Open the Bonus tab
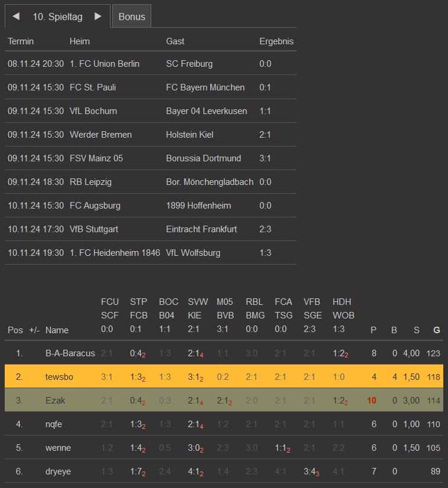The height and width of the screenshot is (488, 448). pos(132,17)
